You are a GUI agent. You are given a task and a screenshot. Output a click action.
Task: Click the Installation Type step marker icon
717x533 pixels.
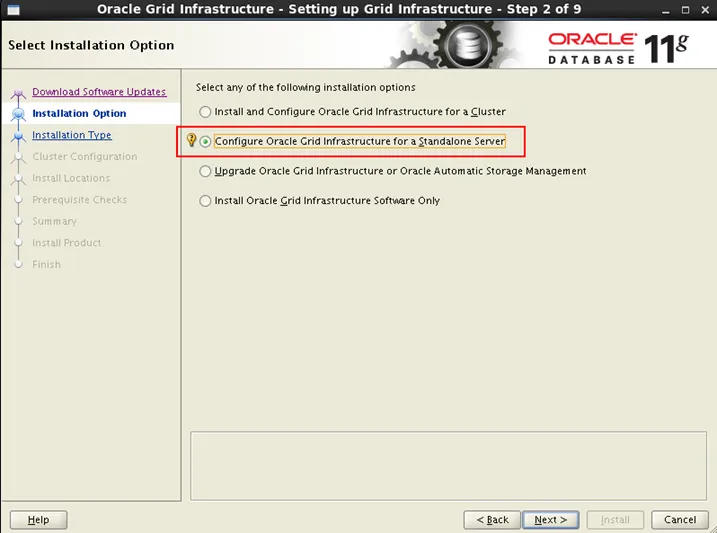(x=18, y=136)
